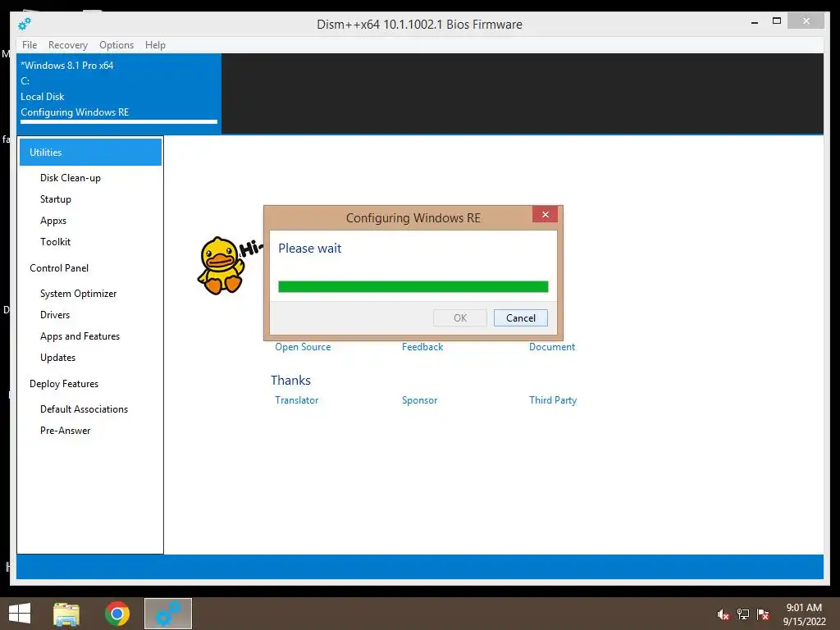Viewport: 840px width, 630px height.
Task: Open Drivers in the sidebar
Action: pyautogui.click(x=55, y=315)
